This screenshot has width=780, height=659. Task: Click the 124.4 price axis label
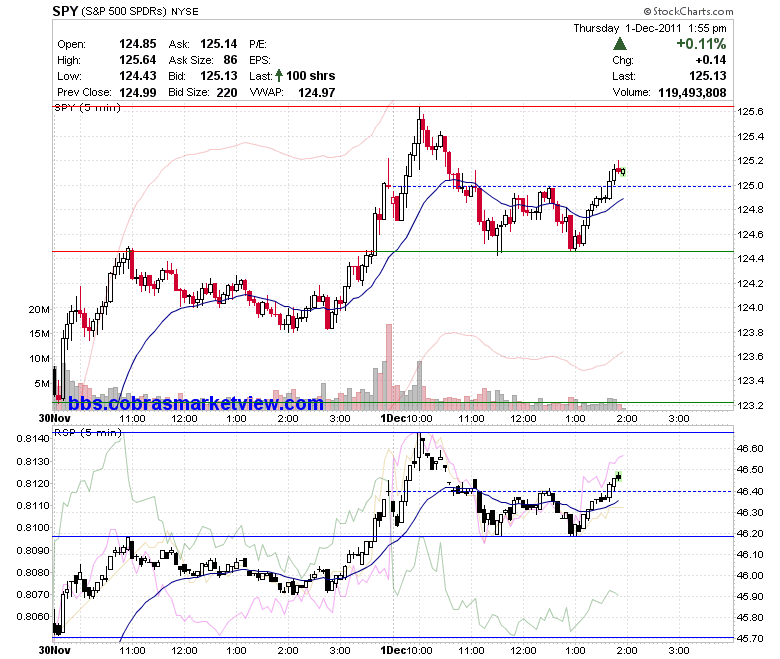pyautogui.click(x=750, y=259)
